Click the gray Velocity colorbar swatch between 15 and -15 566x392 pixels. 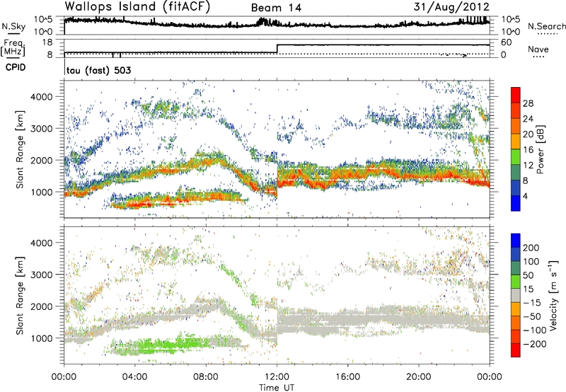(x=516, y=295)
